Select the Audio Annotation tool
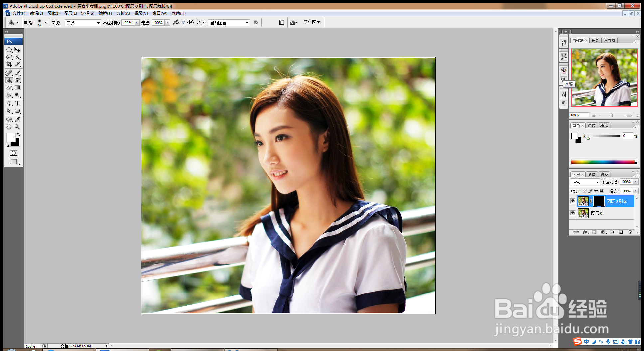 [9, 119]
